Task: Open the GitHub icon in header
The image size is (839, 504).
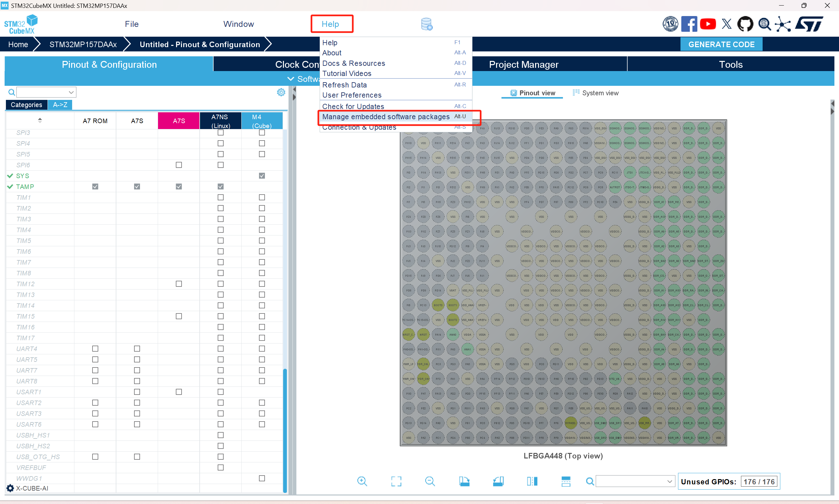Action: click(745, 24)
